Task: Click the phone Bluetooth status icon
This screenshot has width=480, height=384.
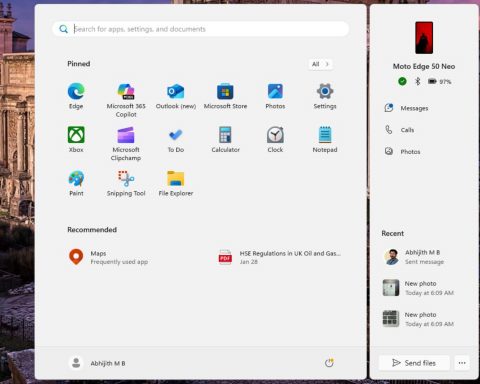Action: (x=417, y=81)
